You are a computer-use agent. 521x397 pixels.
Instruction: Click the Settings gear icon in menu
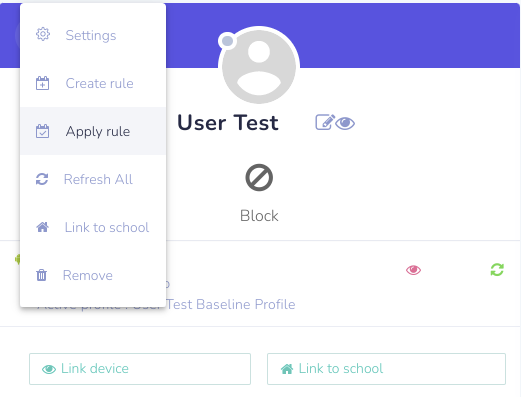pyautogui.click(x=43, y=34)
